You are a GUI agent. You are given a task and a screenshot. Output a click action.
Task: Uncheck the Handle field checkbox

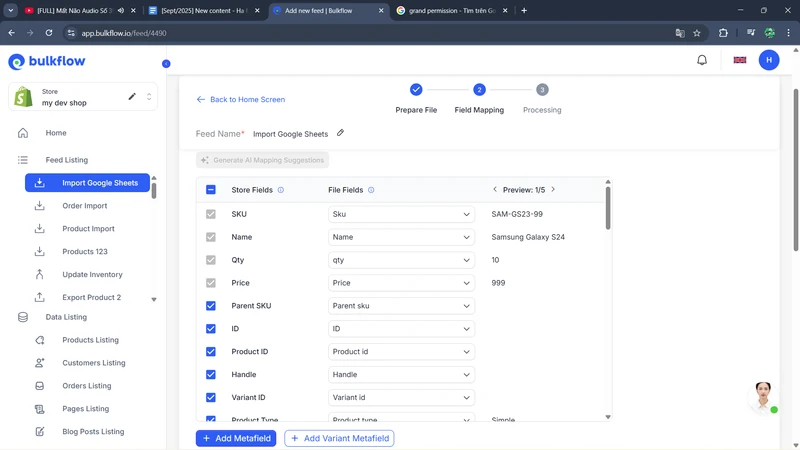tap(211, 375)
